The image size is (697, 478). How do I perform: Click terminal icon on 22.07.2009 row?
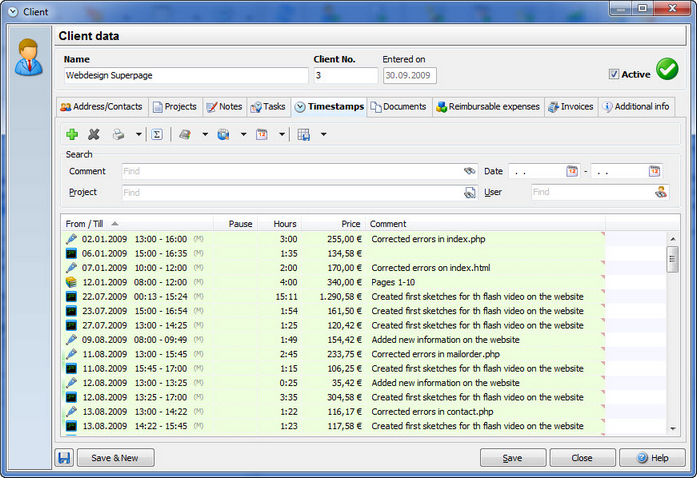[x=71, y=297]
